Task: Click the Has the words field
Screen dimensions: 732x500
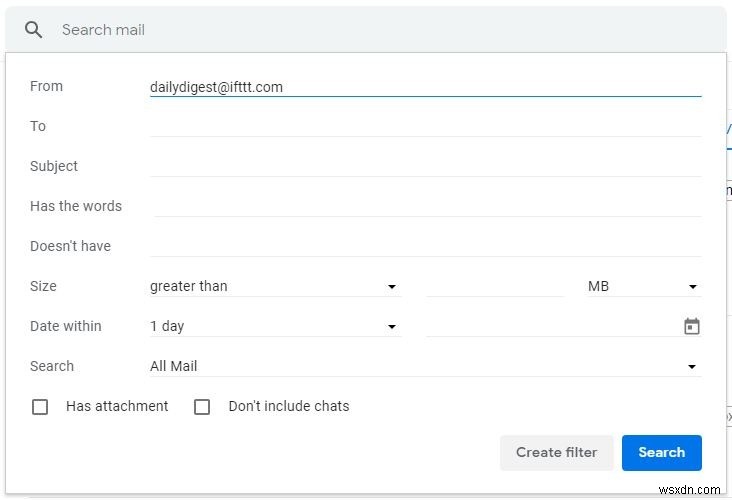Action: pos(427,206)
